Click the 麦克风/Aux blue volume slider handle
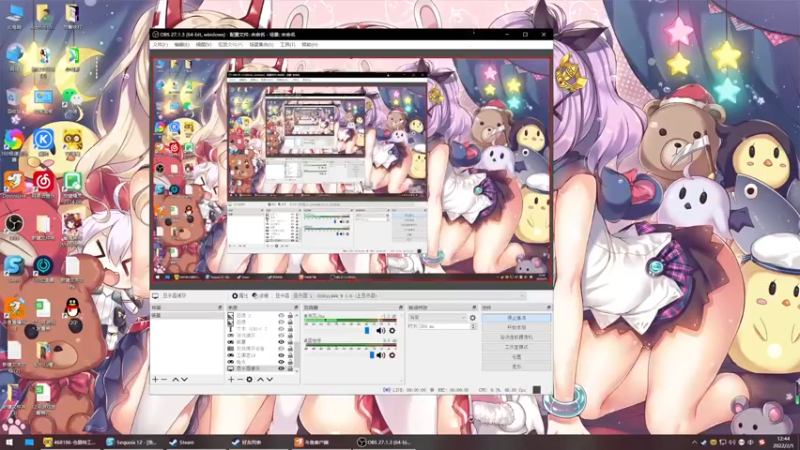800x450 pixels. (x=367, y=331)
